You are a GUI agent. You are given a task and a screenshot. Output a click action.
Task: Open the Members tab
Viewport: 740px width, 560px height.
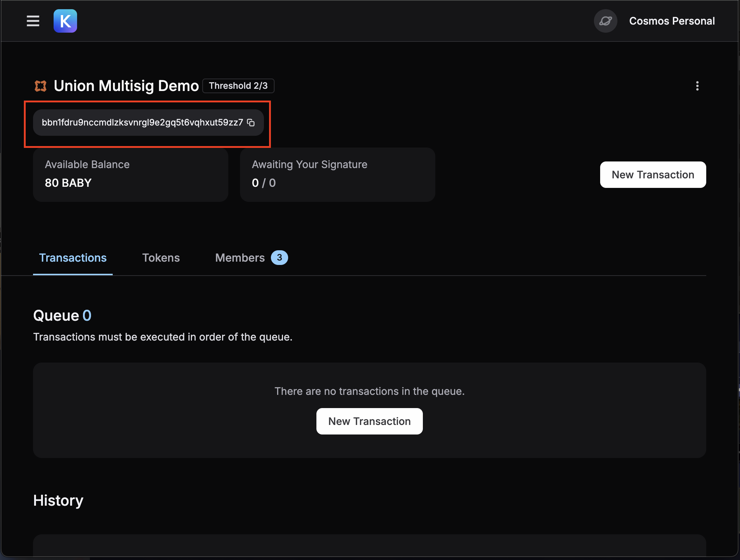click(240, 258)
